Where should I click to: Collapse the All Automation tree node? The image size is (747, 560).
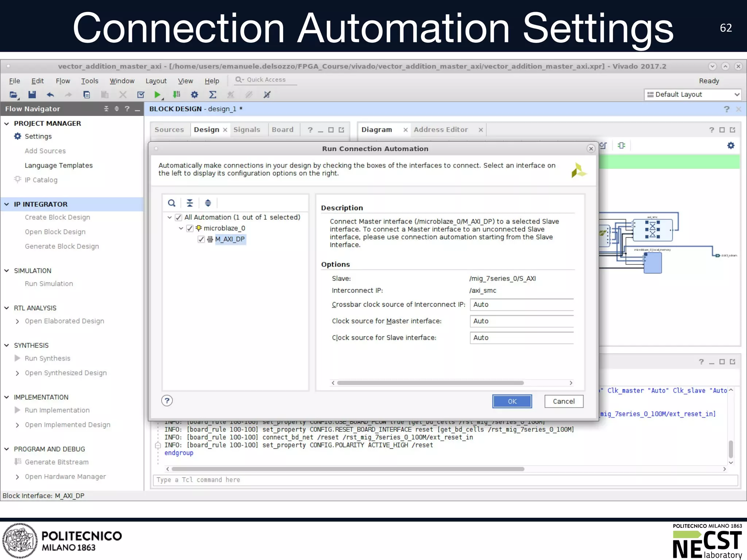pos(170,218)
